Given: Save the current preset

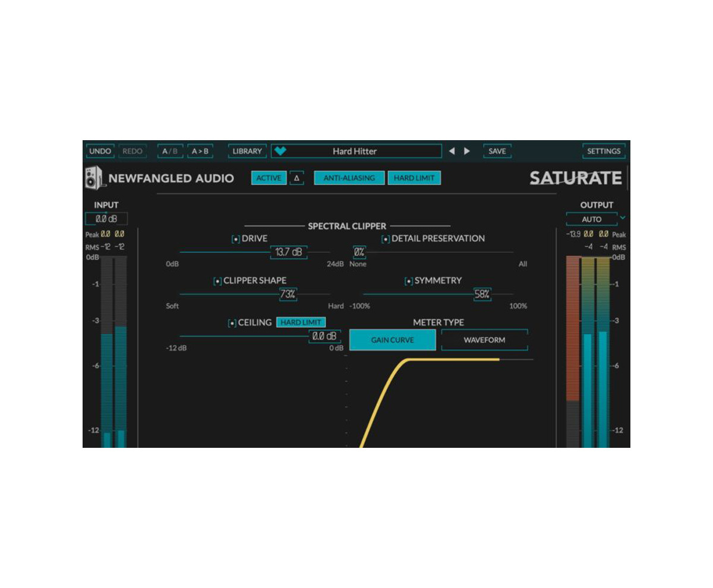Looking at the screenshot, I should [x=497, y=151].
